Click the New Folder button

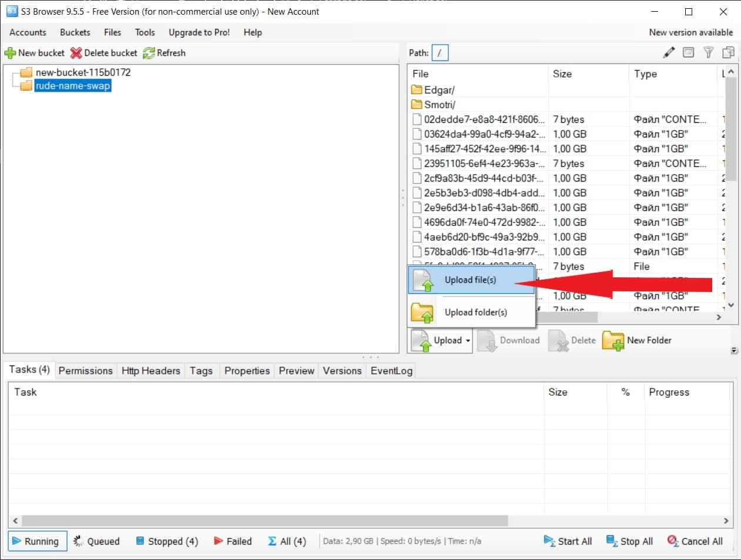(x=637, y=340)
